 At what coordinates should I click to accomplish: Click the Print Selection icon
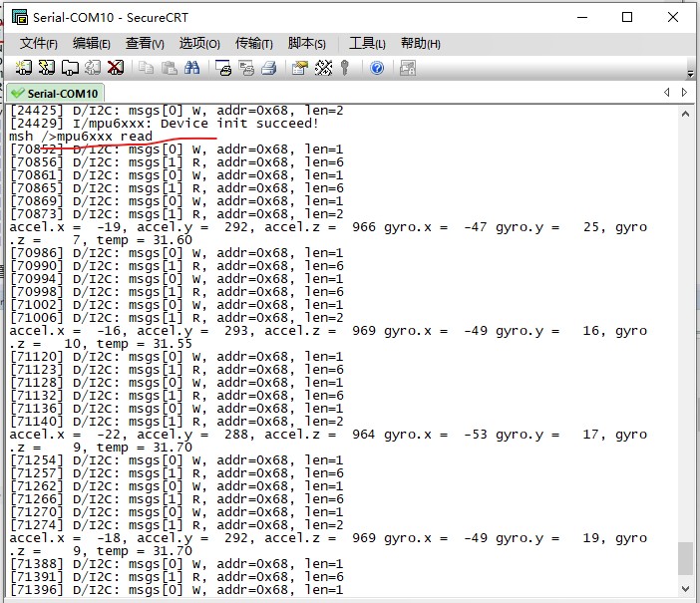click(246, 68)
